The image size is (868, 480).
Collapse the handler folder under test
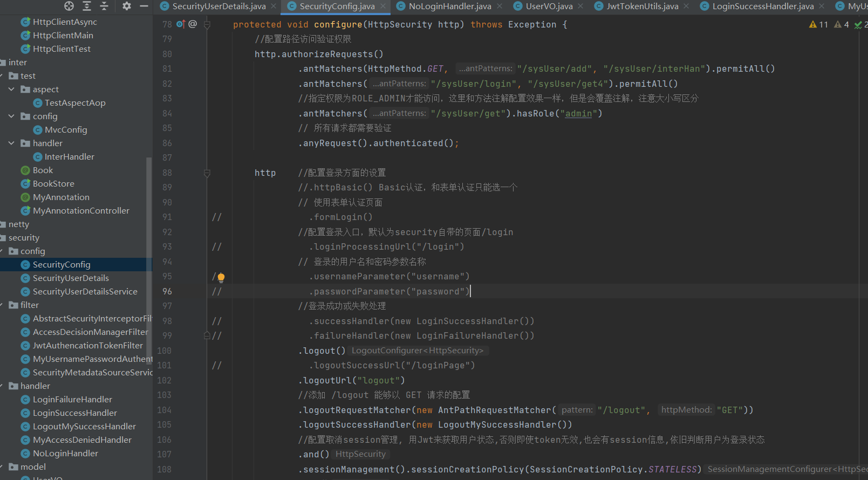click(11, 143)
